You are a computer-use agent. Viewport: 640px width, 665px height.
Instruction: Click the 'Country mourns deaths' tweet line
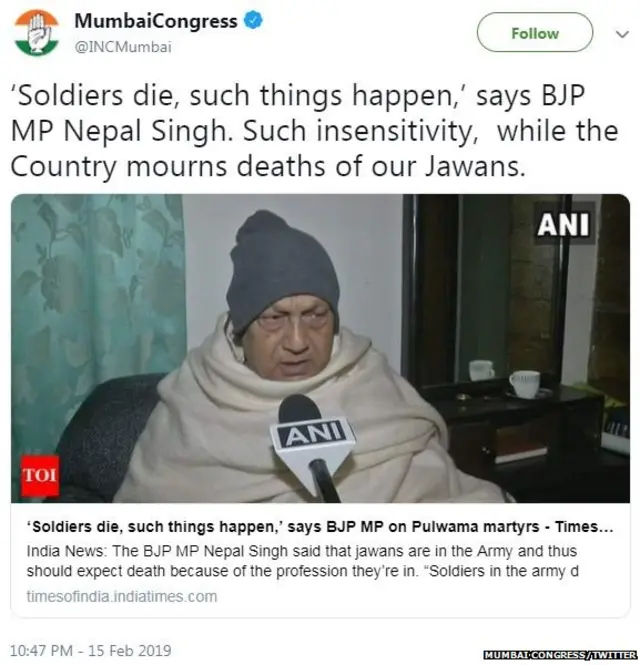point(268,167)
